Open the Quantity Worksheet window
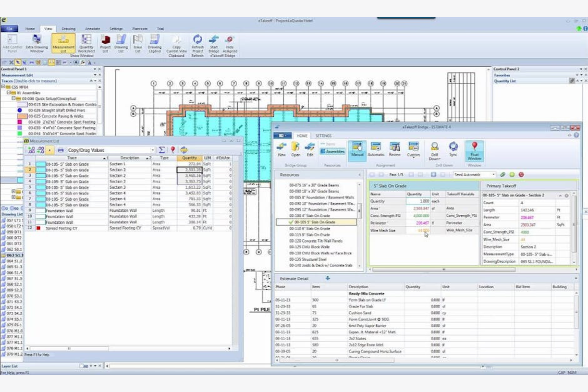Image resolution: width=588 pixels, height=392 pixels. tap(86, 43)
